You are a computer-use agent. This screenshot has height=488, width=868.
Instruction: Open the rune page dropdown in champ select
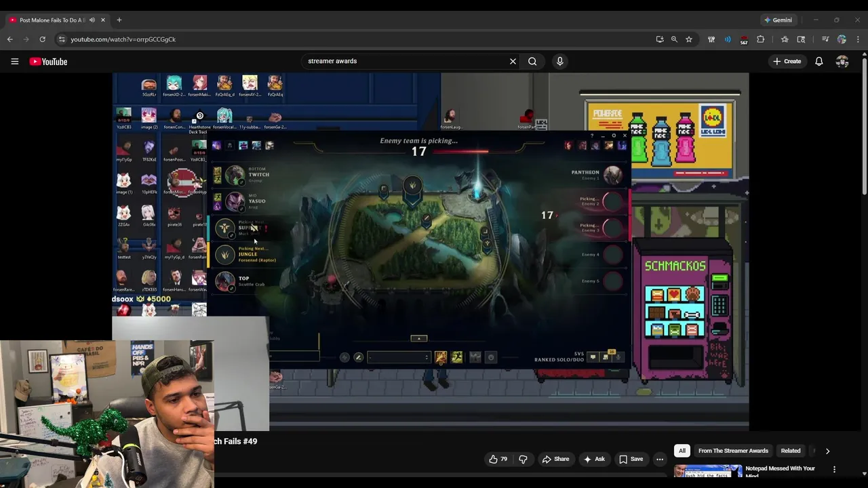[399, 357]
